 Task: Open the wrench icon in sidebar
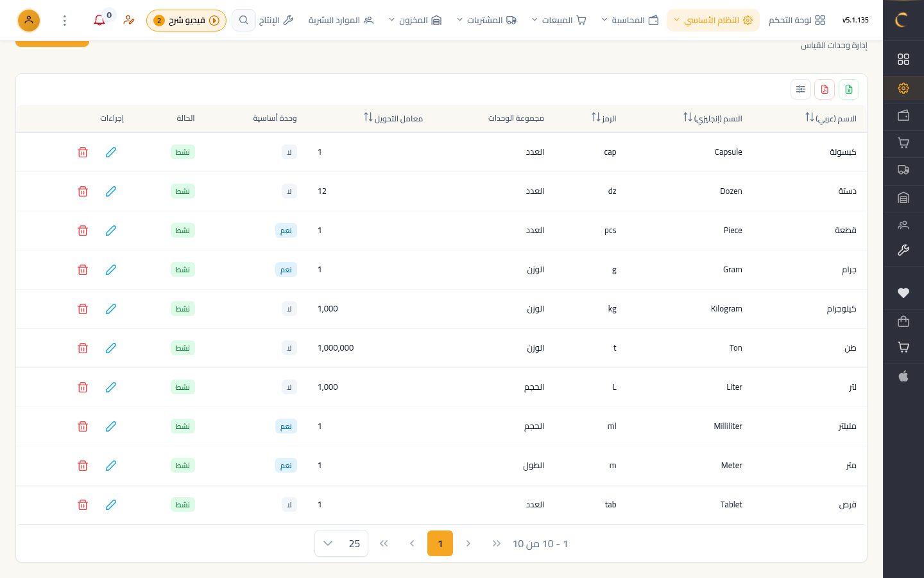[x=903, y=250]
